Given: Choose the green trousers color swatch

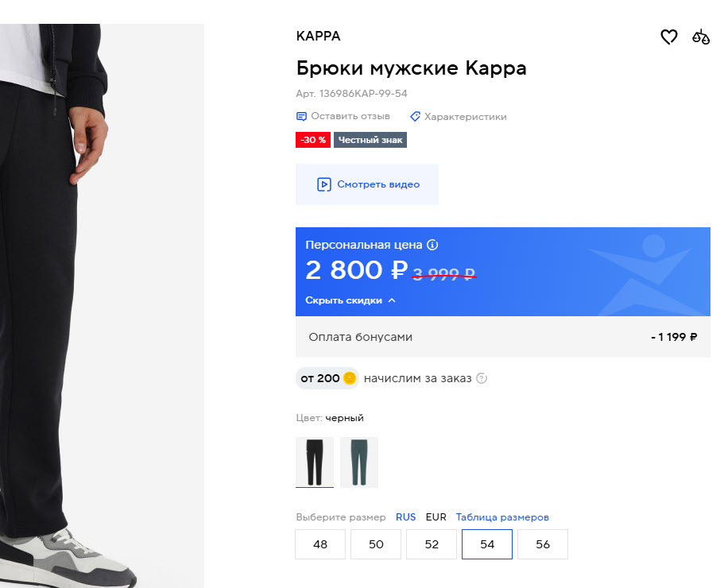Looking at the screenshot, I should tap(358, 462).
